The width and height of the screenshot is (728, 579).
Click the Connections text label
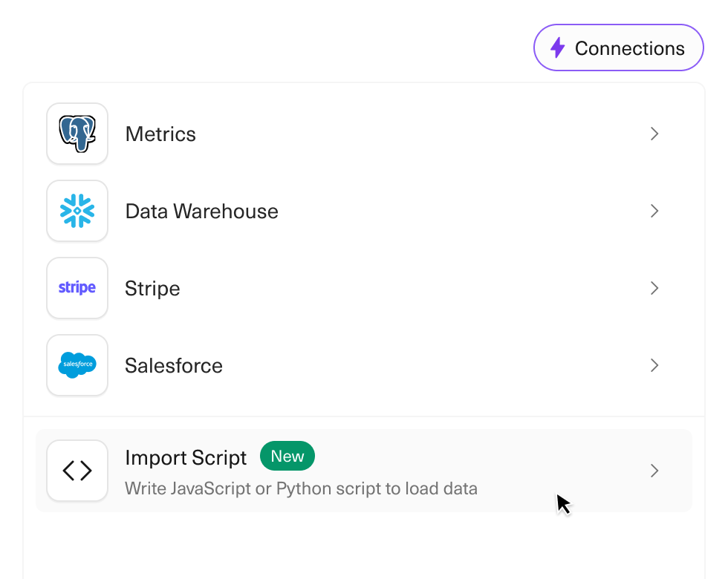(629, 48)
